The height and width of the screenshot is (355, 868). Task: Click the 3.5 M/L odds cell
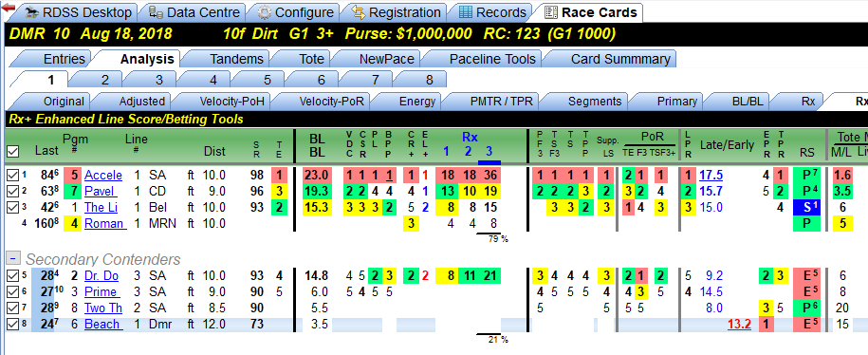(x=843, y=192)
